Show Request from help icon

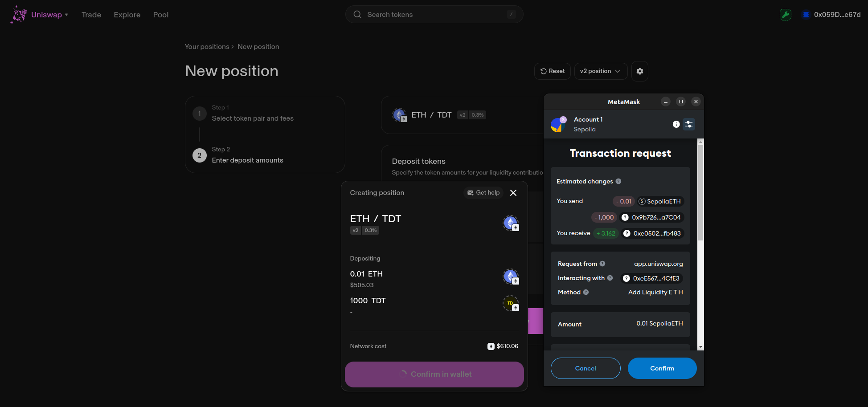click(x=602, y=264)
